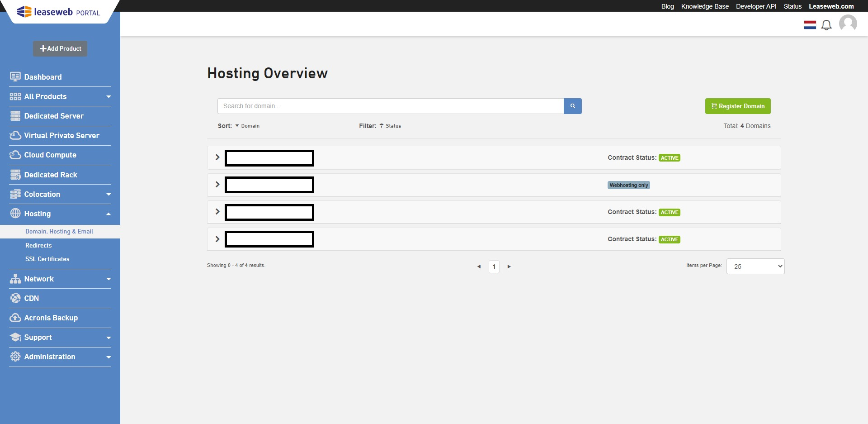Expand the first domain row chevron
The height and width of the screenshot is (424, 868).
click(217, 157)
